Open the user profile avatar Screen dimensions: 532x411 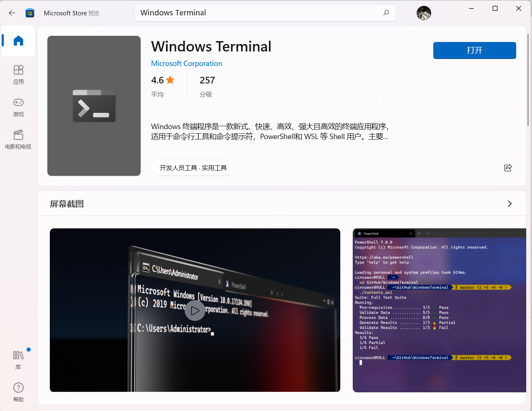click(424, 13)
